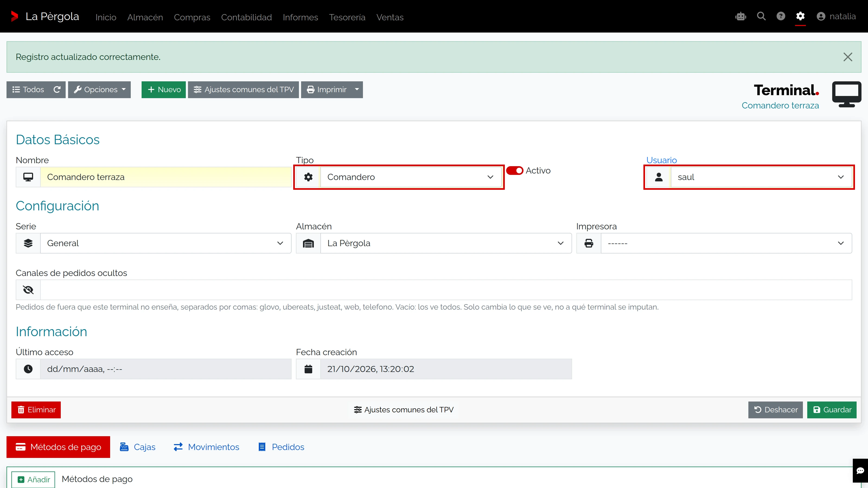Expand the Opciones dropdown button
868x488 pixels.
pyautogui.click(x=99, y=89)
